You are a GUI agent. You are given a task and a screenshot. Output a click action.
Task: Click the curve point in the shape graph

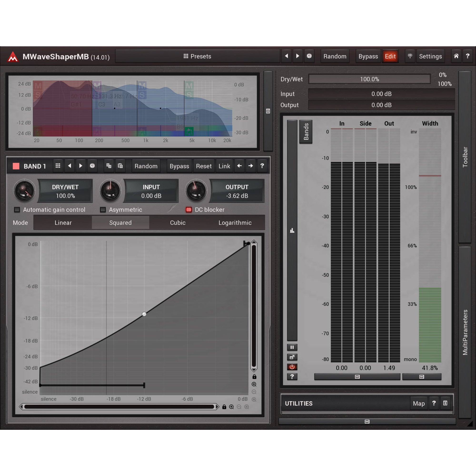[144, 314]
